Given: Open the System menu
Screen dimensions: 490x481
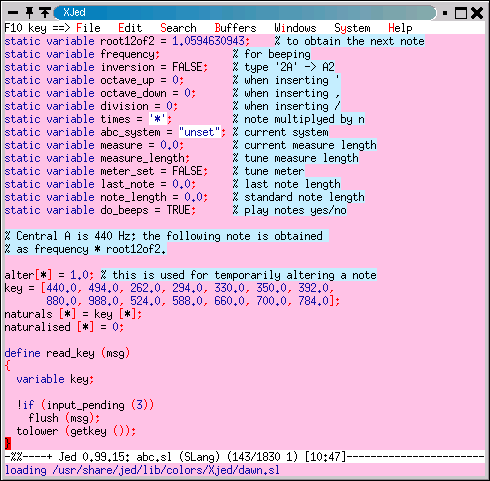Looking at the screenshot, I should [352, 28].
